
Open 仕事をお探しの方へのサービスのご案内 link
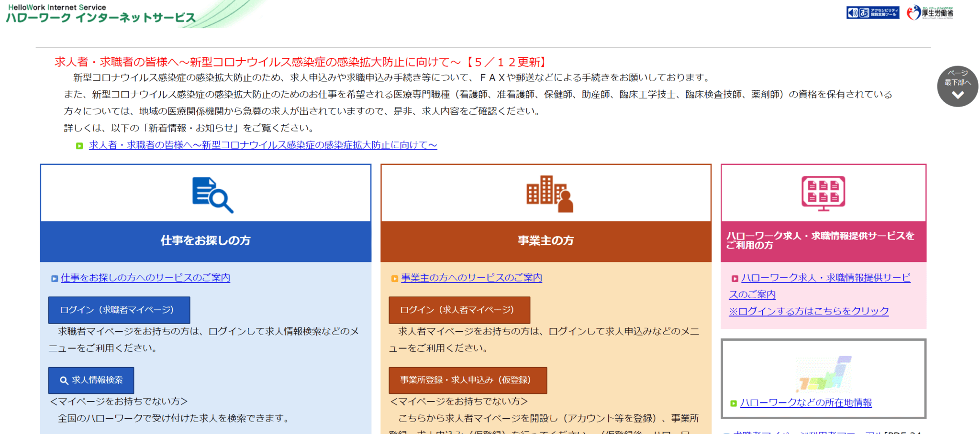pyautogui.click(x=145, y=278)
